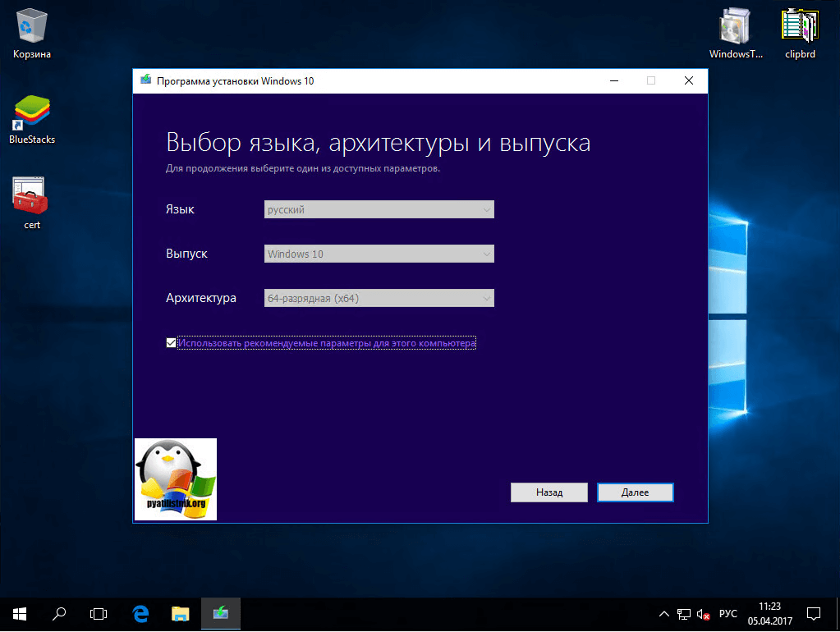The height and width of the screenshot is (632, 840).
Task: Open the Action Center notification icon
Action: [x=814, y=613]
